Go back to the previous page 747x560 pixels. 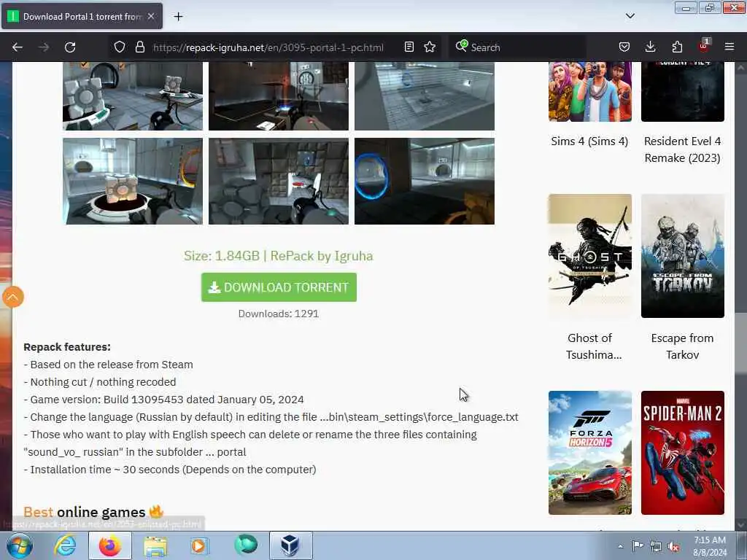(x=18, y=47)
